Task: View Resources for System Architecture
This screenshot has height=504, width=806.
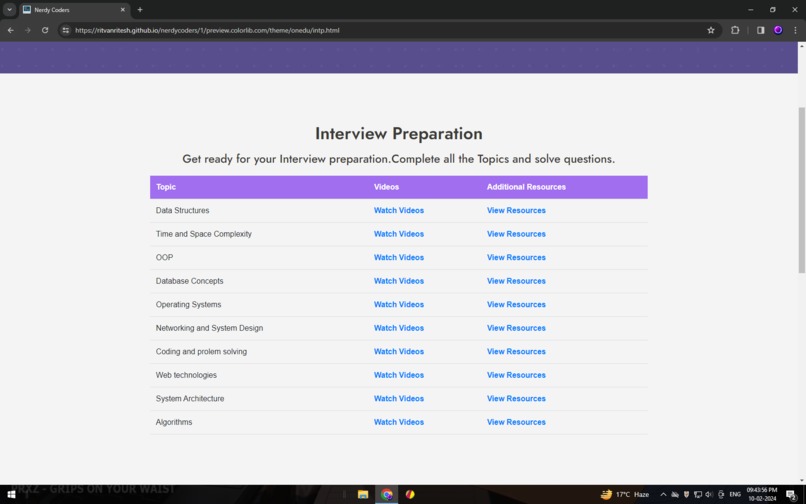Action: (516, 399)
